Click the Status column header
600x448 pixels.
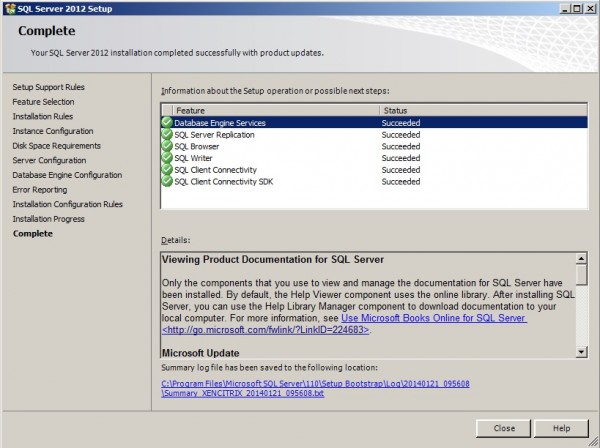[x=484, y=111]
